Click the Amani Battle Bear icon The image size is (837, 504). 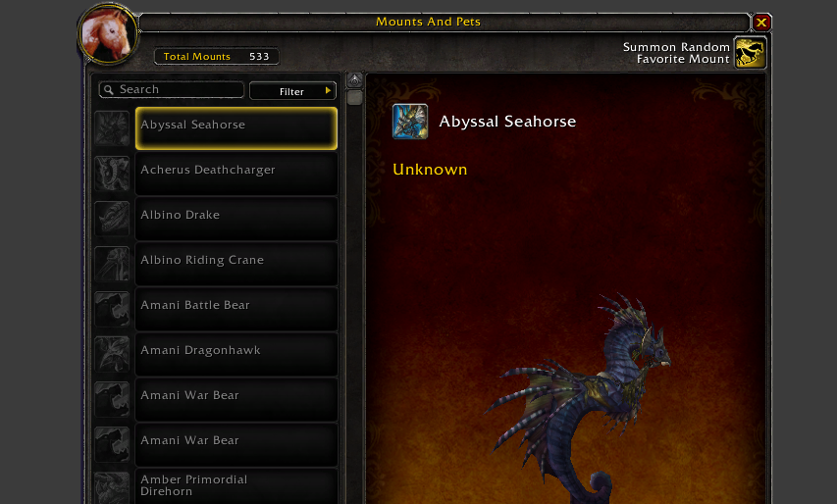pyautogui.click(x=112, y=309)
